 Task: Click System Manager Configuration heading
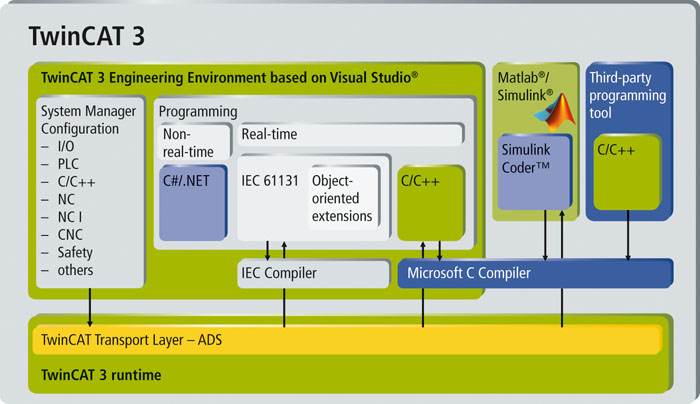[x=88, y=120]
